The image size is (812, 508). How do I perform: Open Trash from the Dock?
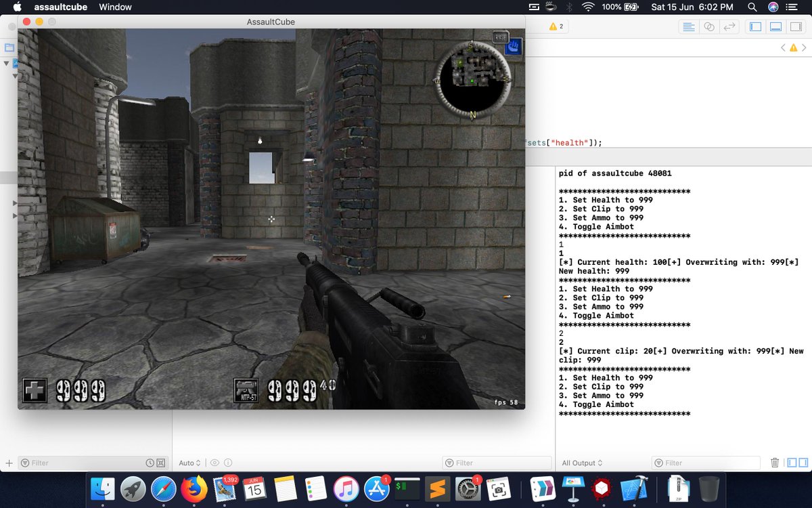(x=709, y=488)
